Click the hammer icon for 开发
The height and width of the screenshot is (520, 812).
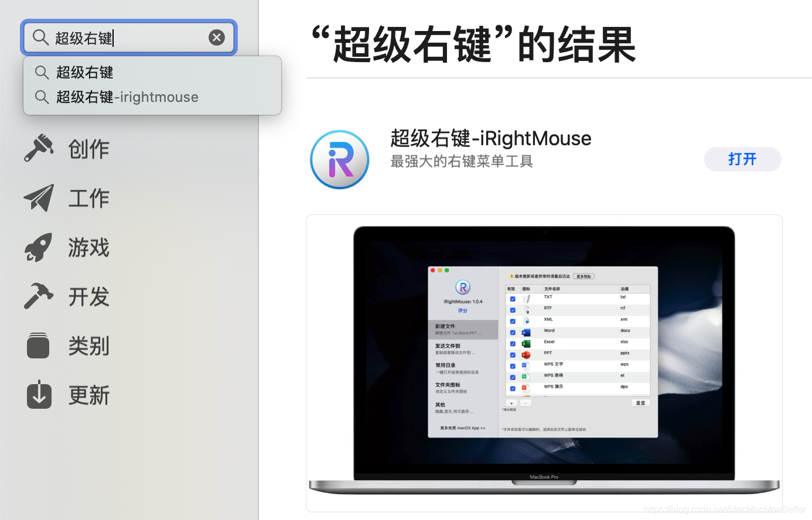39,296
